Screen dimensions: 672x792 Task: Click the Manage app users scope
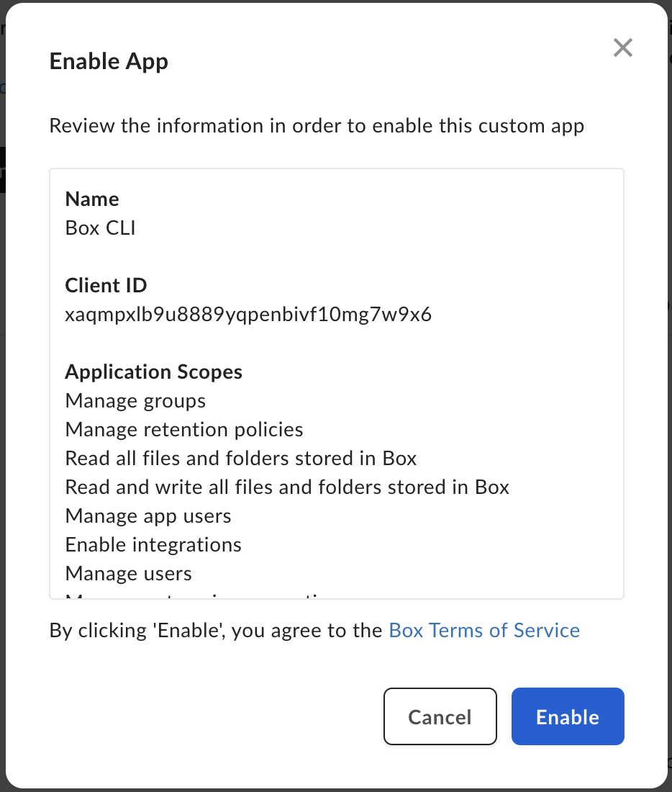click(x=148, y=516)
